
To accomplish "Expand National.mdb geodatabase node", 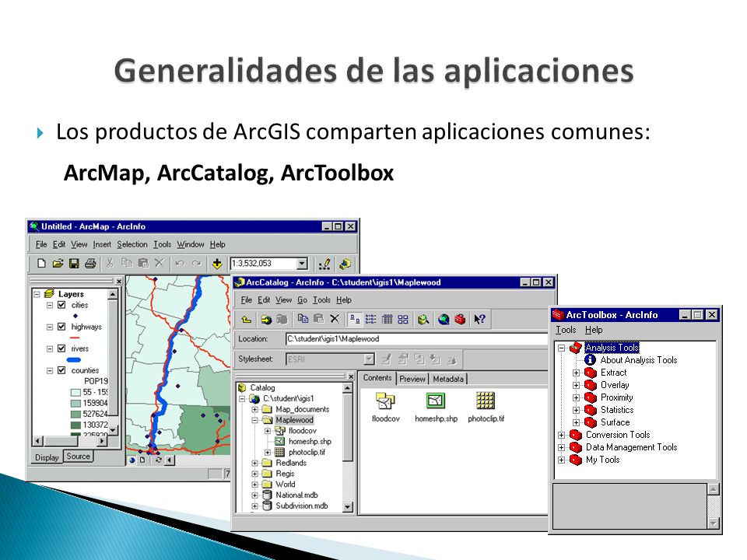I will pyautogui.click(x=255, y=495).
